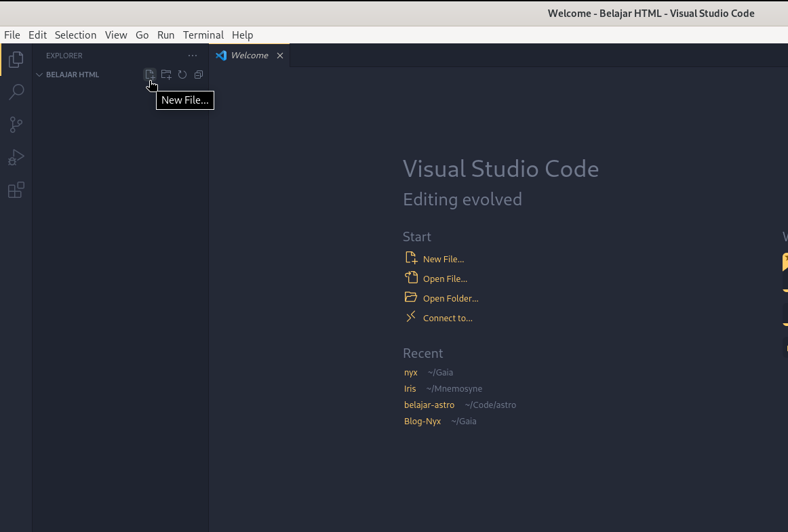
Task: Open the Extensions view icon
Action: [x=16, y=190]
